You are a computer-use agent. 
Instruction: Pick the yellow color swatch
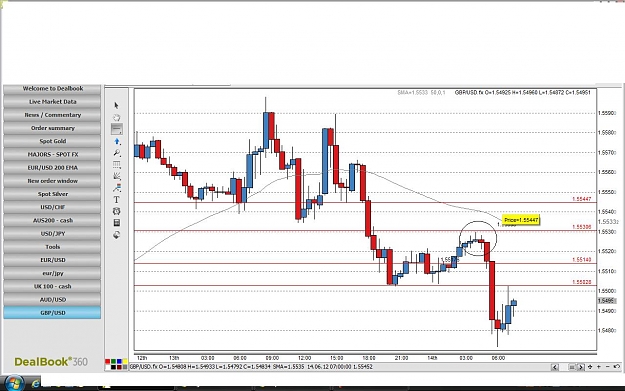click(x=125, y=362)
